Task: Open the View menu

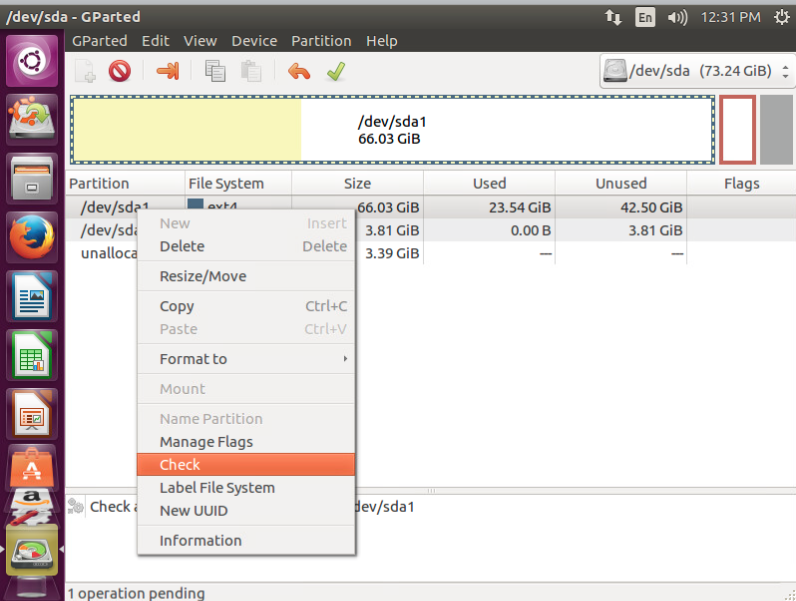Action: (x=200, y=41)
